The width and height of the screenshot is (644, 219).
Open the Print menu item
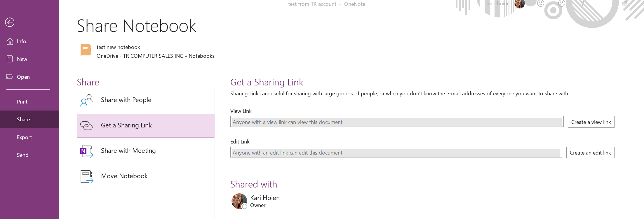pyautogui.click(x=22, y=102)
